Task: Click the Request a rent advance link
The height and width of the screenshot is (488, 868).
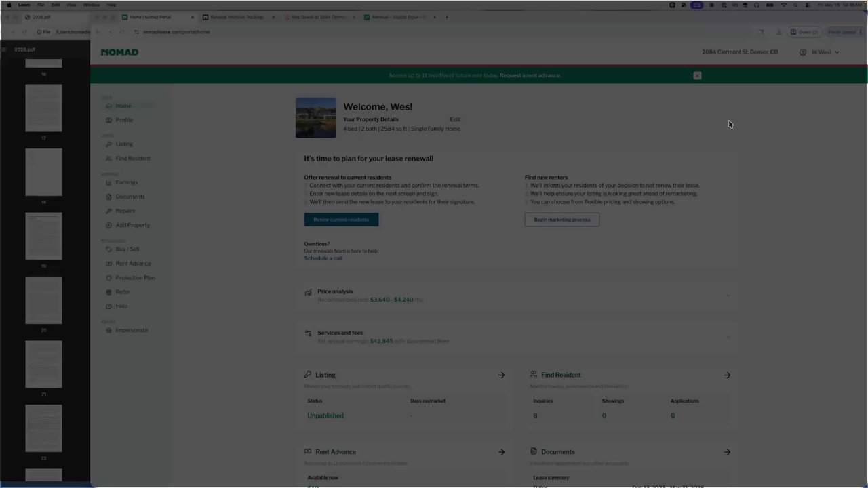Action: coord(530,75)
